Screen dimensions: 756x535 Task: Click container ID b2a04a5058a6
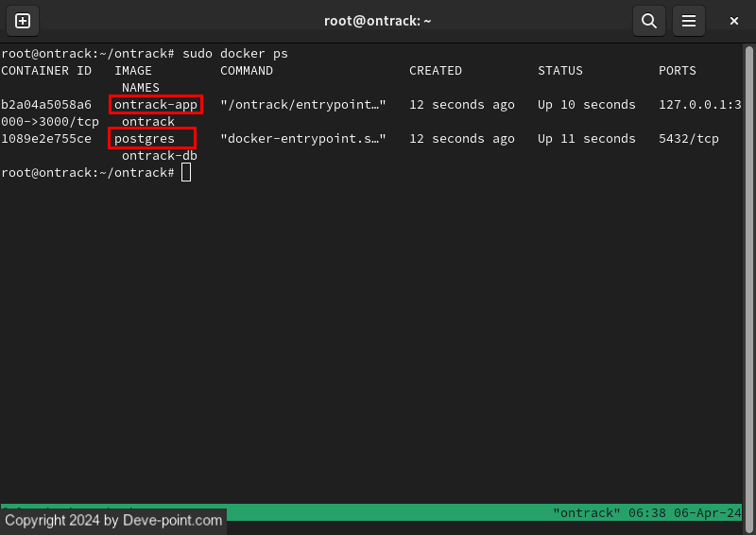(46, 105)
